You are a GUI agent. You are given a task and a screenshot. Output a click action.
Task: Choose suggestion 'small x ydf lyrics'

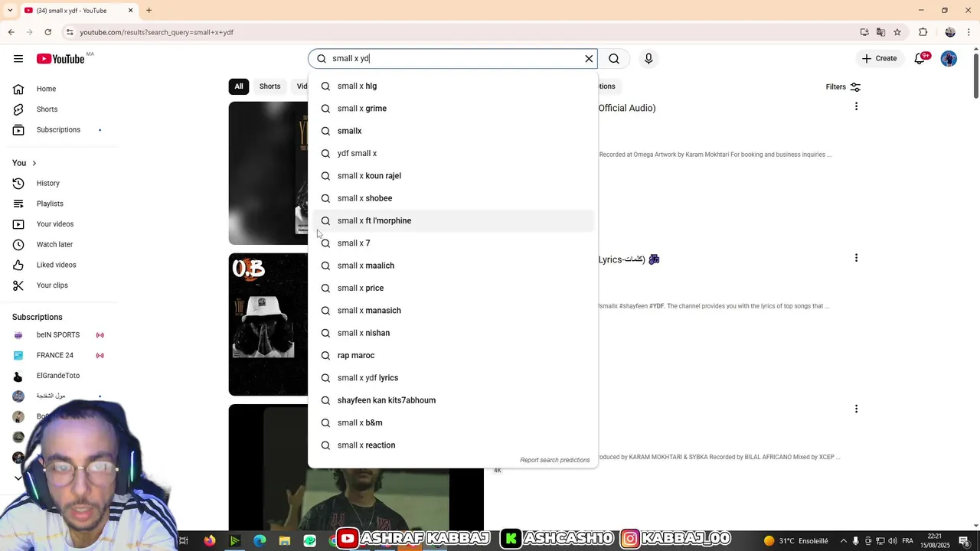(453, 378)
